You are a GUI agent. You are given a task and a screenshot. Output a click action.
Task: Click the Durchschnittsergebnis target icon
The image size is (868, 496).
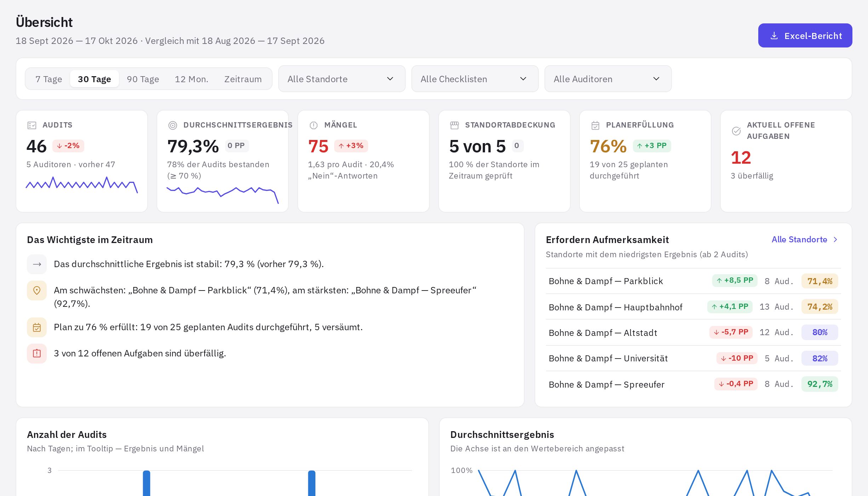coord(173,125)
